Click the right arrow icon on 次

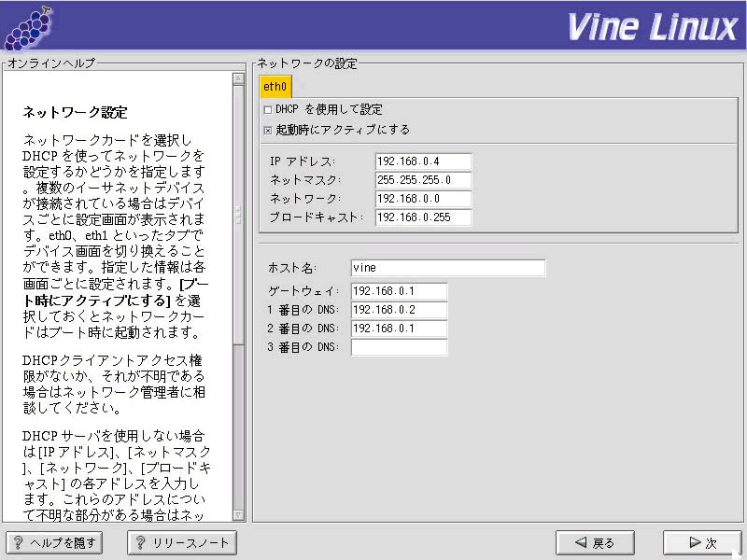pyautogui.click(x=695, y=542)
